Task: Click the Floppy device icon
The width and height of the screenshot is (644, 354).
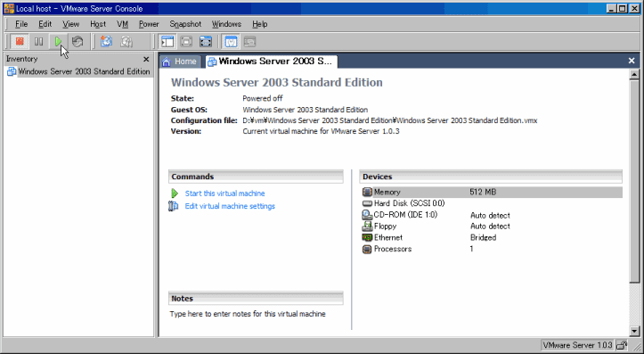Action: [x=367, y=226]
